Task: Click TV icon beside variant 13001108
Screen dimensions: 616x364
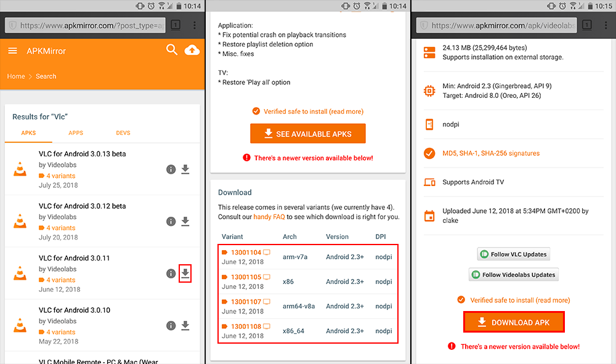Action: pos(267,326)
